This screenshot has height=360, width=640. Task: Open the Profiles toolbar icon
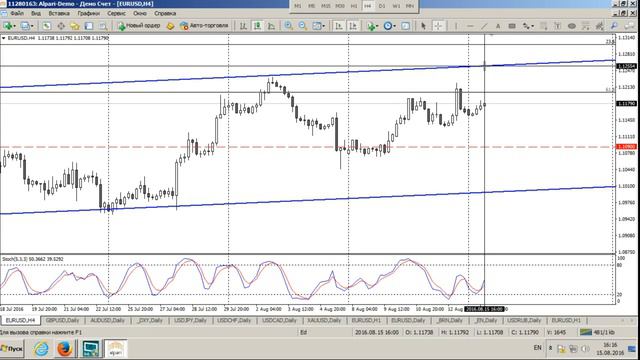pyautogui.click(x=25, y=26)
